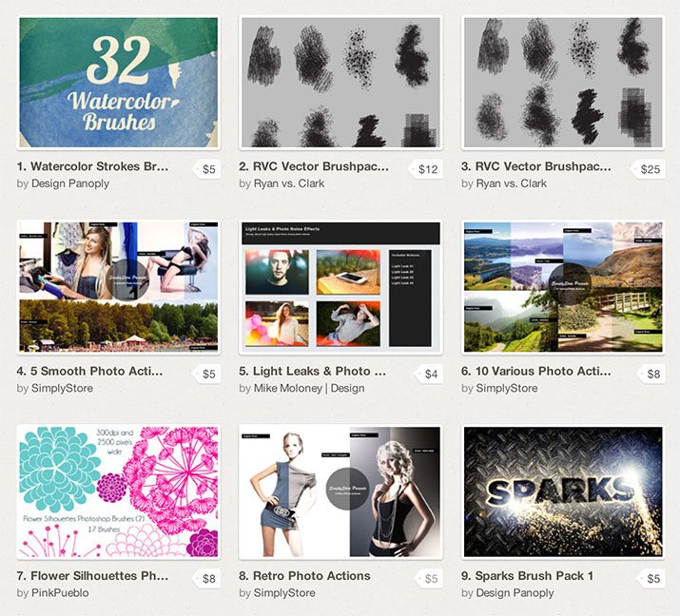Open the Flower Silhouettes brushes thumbnail
The height and width of the screenshot is (616, 680).
pyautogui.click(x=118, y=491)
